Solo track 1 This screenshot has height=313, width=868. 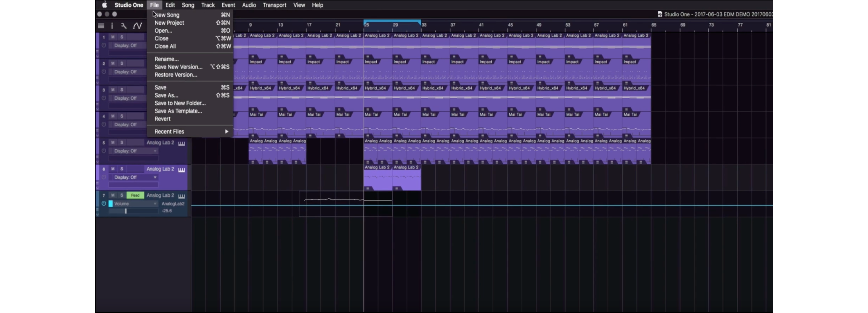[122, 37]
